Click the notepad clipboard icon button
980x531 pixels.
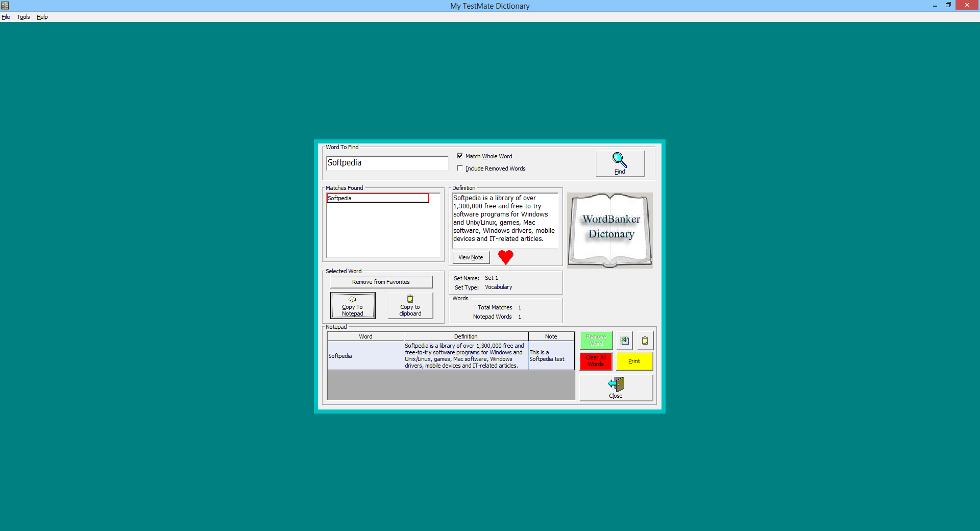click(x=645, y=341)
